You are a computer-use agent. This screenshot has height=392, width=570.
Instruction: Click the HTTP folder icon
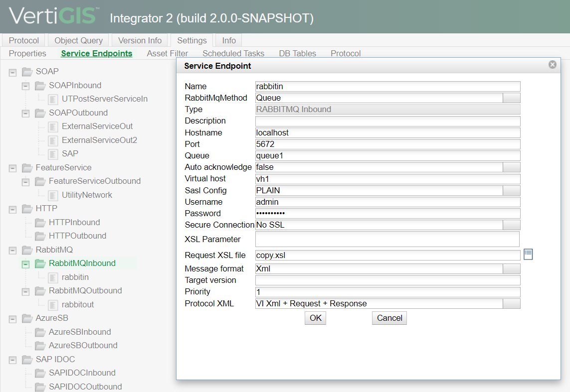(x=27, y=209)
